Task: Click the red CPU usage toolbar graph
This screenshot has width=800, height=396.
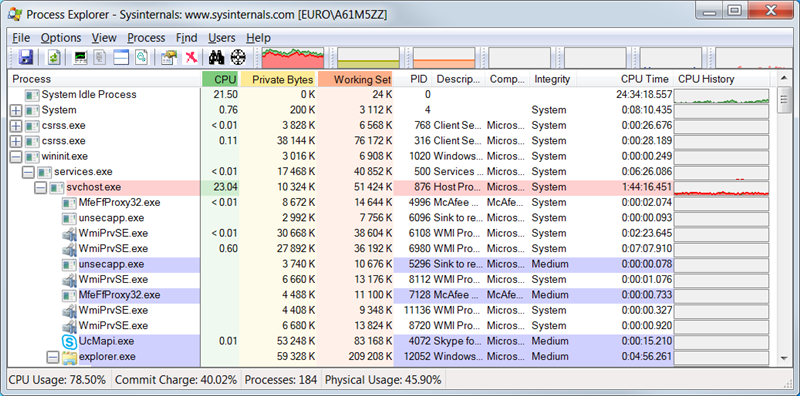Action: (292, 58)
